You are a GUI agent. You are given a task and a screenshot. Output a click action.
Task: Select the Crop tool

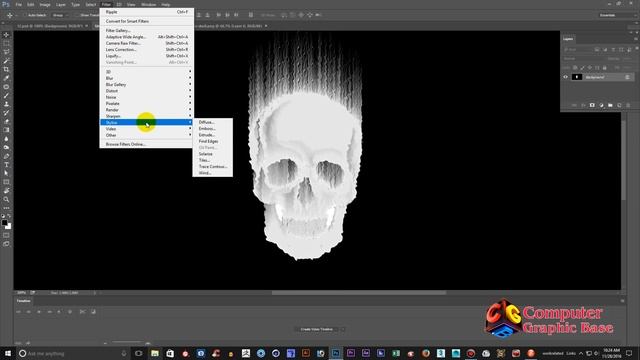point(6,69)
